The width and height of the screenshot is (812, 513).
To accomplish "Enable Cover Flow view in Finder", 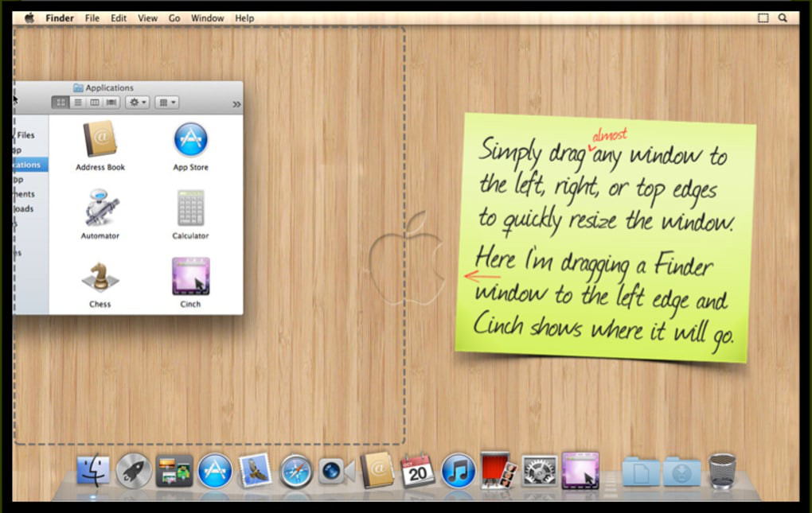I will [x=111, y=103].
